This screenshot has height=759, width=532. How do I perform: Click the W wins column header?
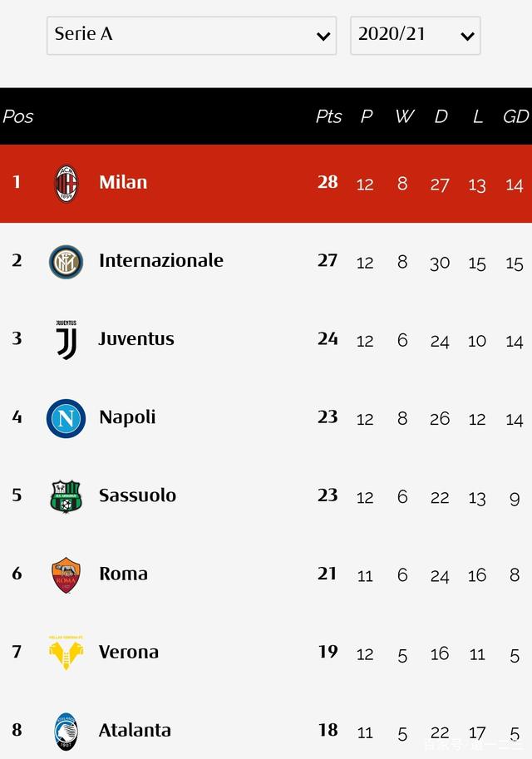click(x=404, y=116)
